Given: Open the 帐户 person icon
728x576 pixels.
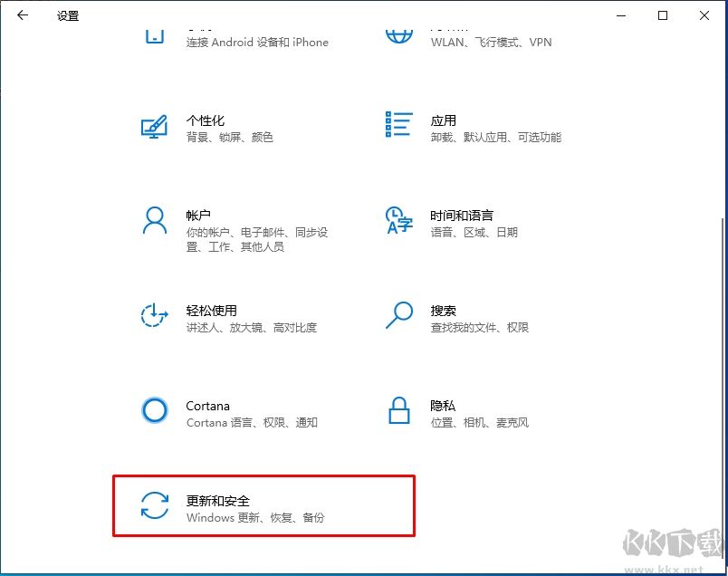Looking at the screenshot, I should [x=155, y=221].
